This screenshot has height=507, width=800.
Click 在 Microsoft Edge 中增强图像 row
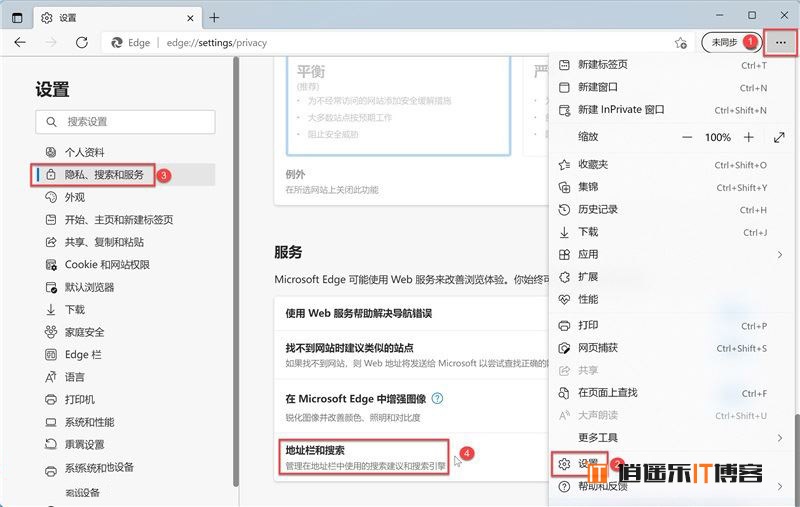411,407
